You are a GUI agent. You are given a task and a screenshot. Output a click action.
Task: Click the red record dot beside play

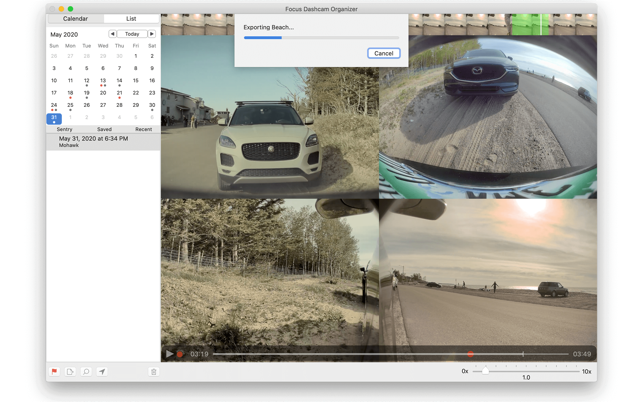coord(180,354)
